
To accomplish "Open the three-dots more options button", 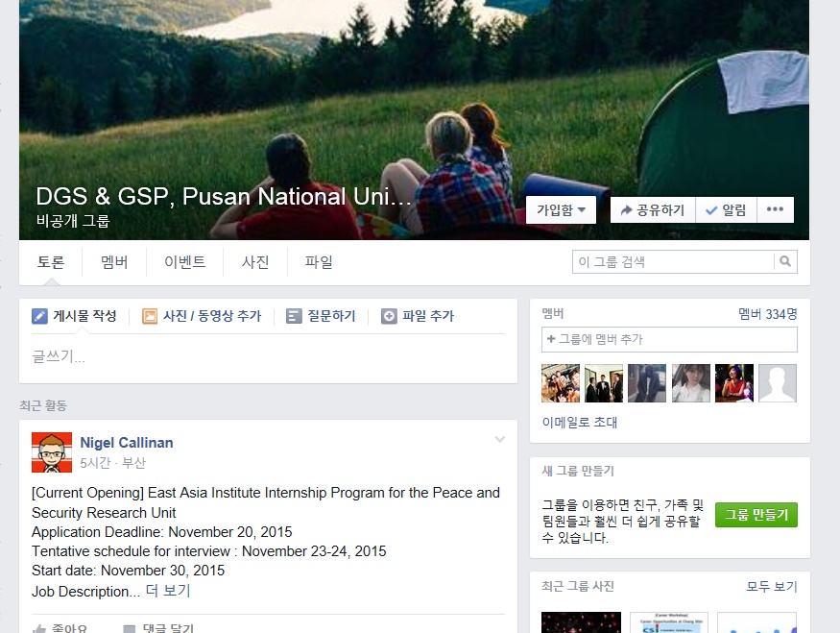I will (x=775, y=209).
